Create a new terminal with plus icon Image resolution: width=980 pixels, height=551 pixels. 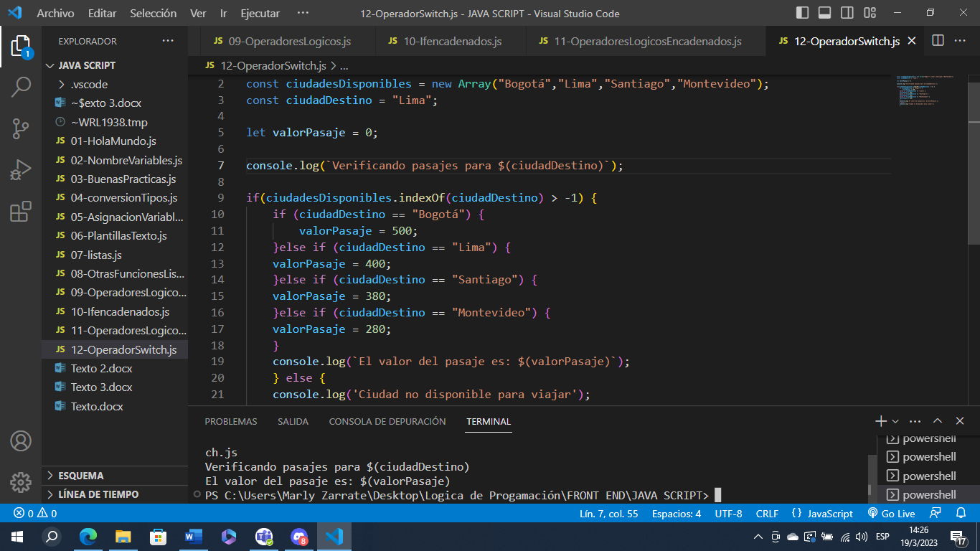pyautogui.click(x=881, y=421)
